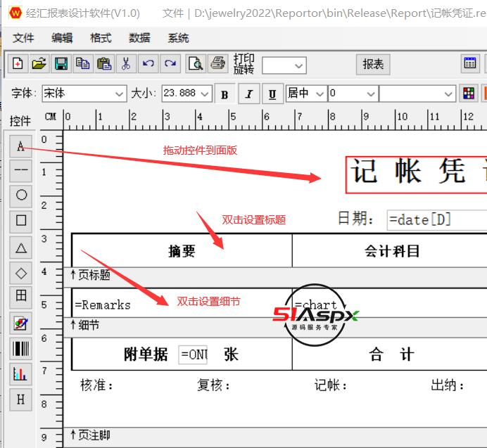Open the 数据 menu
Image resolution: width=487 pixels, height=448 pixels.
coord(140,38)
